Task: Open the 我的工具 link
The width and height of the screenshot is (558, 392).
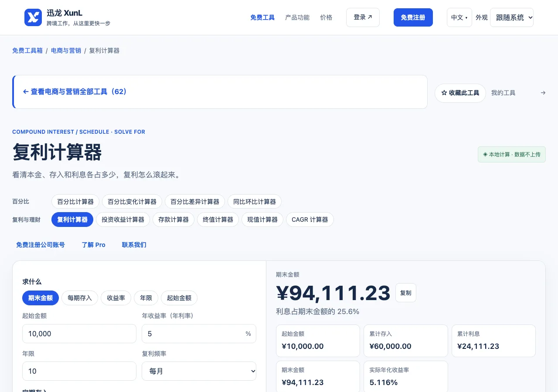Action: coord(504,93)
